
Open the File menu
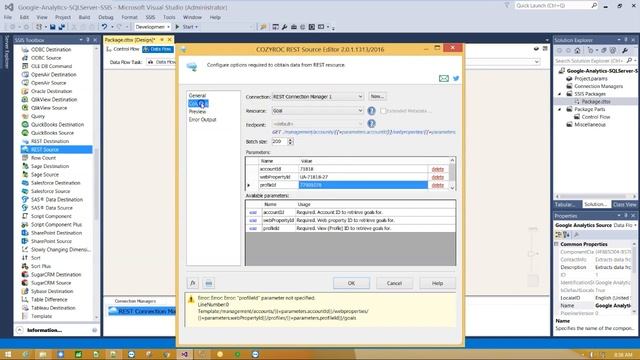pyautogui.click(x=8, y=17)
